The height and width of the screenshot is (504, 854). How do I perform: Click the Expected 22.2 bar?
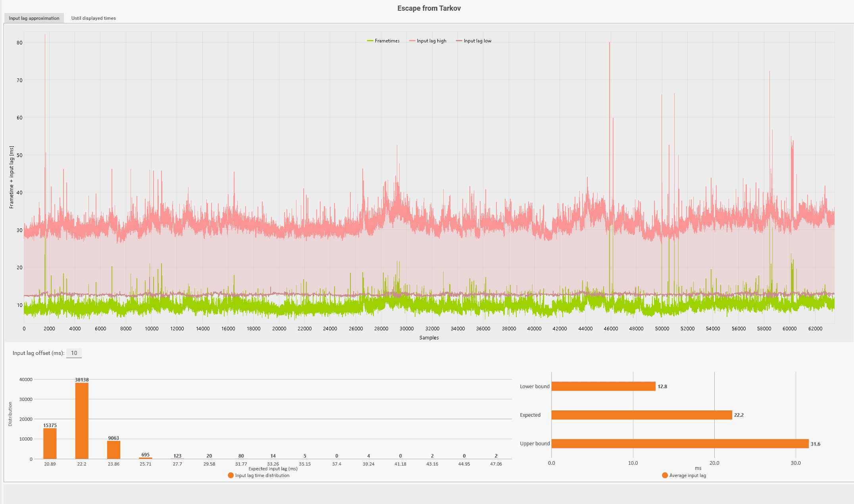(x=642, y=415)
